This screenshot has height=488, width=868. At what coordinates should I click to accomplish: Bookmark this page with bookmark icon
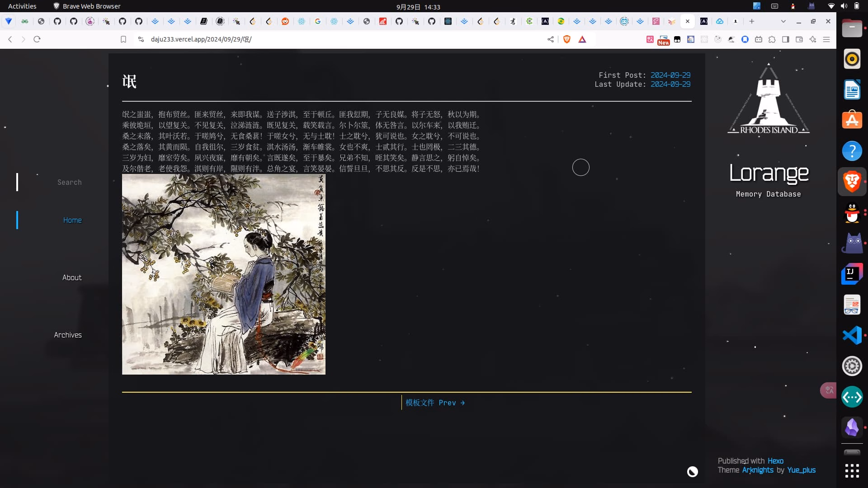point(123,39)
